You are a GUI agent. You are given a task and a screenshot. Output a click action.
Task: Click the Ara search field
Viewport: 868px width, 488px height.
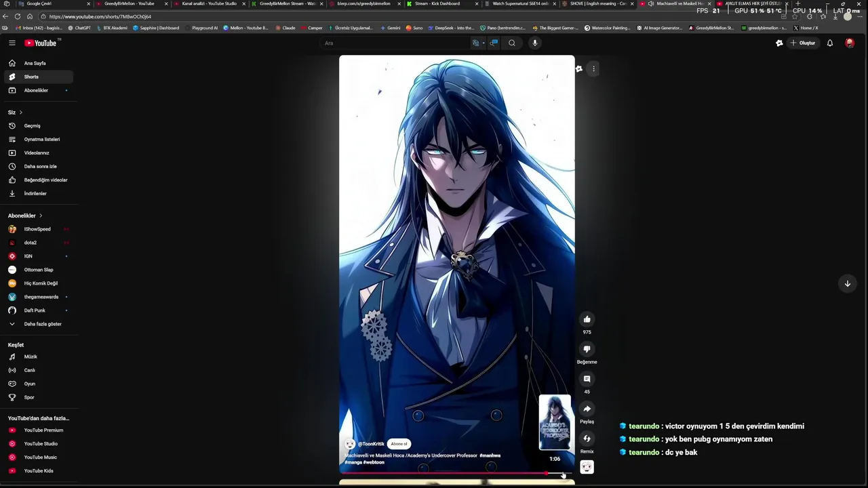point(395,43)
